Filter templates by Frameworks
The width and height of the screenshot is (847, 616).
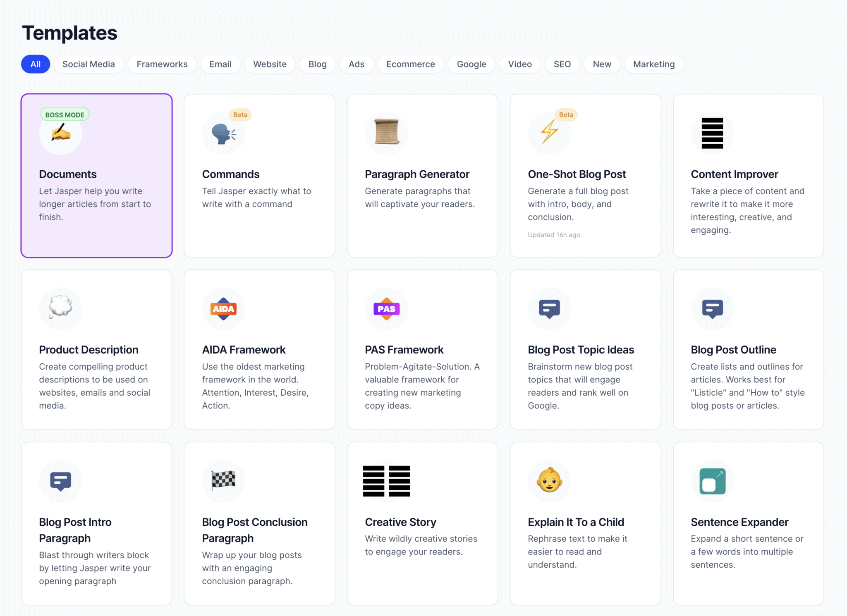click(x=162, y=64)
